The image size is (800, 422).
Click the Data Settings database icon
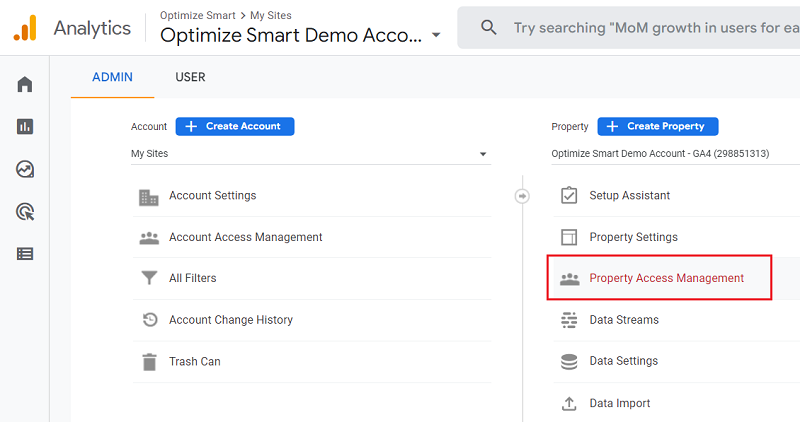[x=569, y=361]
